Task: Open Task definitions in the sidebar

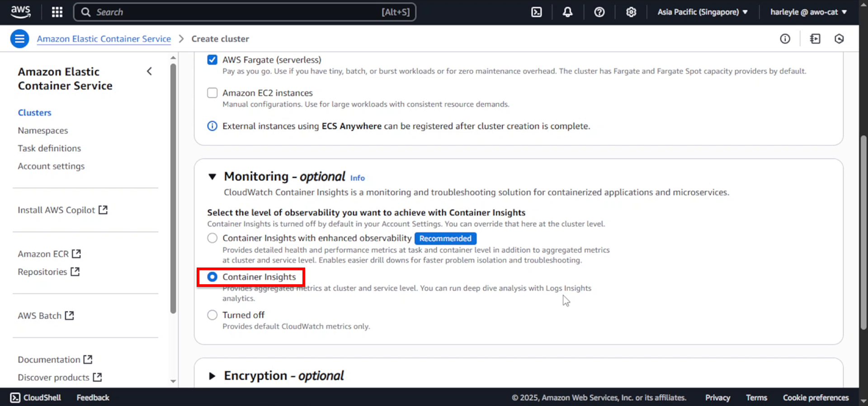Action: point(49,148)
